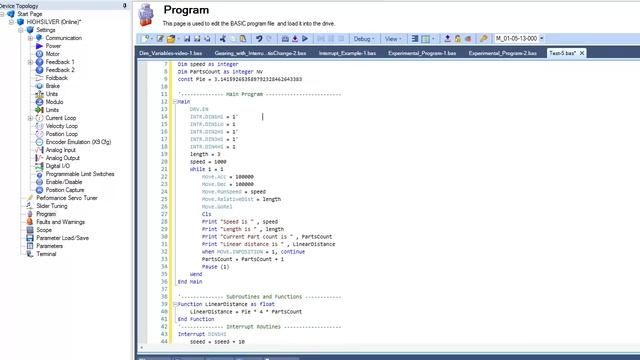Click the Paste clipboard icon
The image size is (640, 360).
(x=243, y=39)
